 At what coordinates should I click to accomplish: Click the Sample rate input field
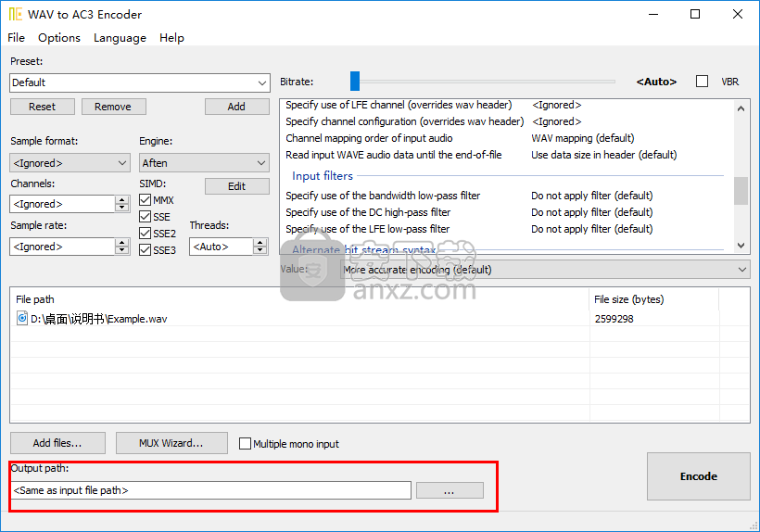tap(62, 247)
